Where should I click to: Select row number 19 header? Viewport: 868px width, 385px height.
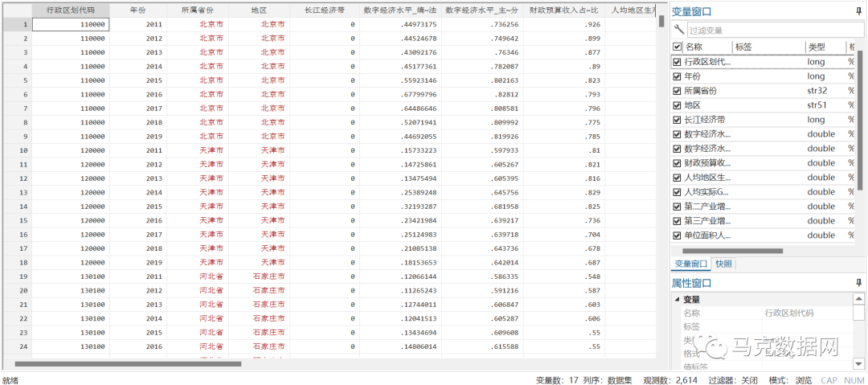coord(16,276)
